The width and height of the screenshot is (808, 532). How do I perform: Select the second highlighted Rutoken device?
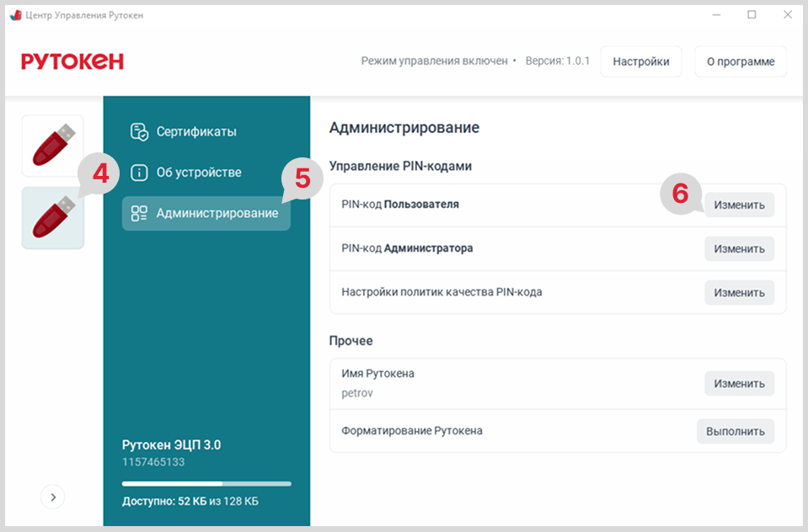tap(52, 218)
